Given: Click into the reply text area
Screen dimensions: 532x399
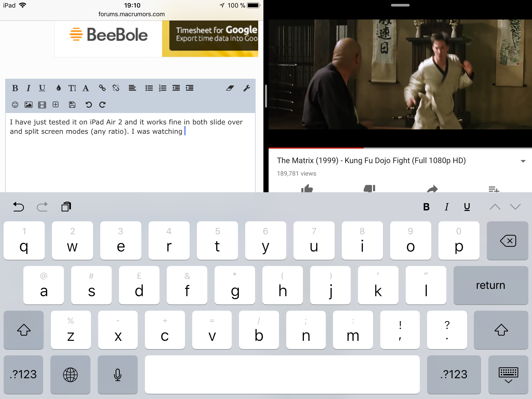Looking at the screenshot, I should [130, 153].
